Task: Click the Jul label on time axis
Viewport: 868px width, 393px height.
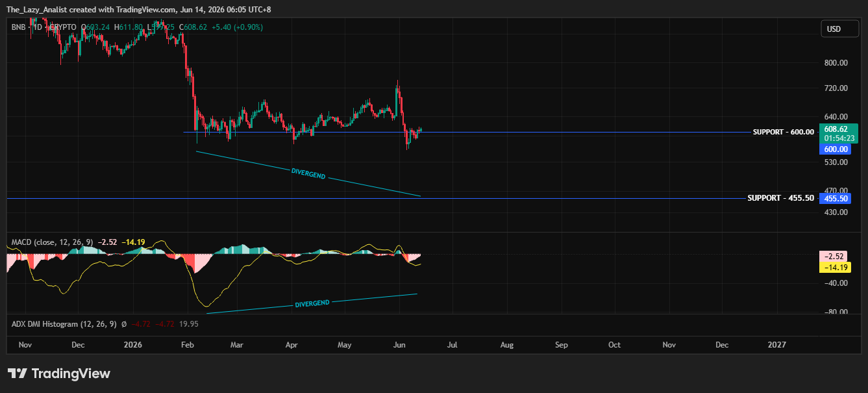Action: pos(452,345)
